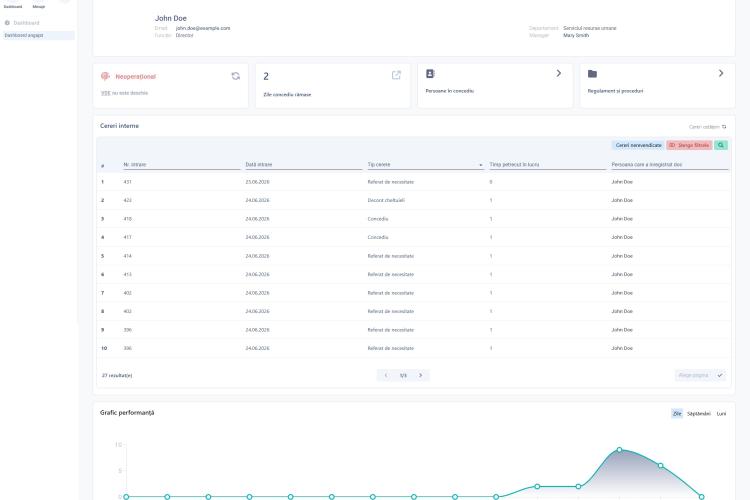
Task: Expand the Regulament și proceduri card chevron
Action: 721,73
